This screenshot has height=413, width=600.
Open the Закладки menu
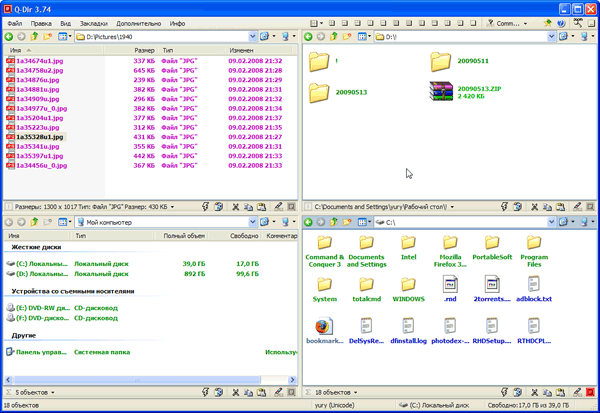pos(93,22)
